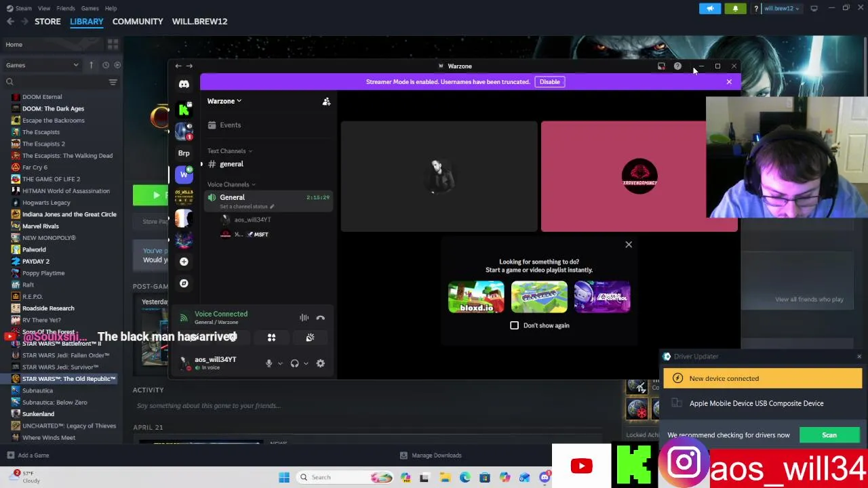Screen dimensions: 868x488
Task: Open Steam notifications bell
Action: click(735, 8)
